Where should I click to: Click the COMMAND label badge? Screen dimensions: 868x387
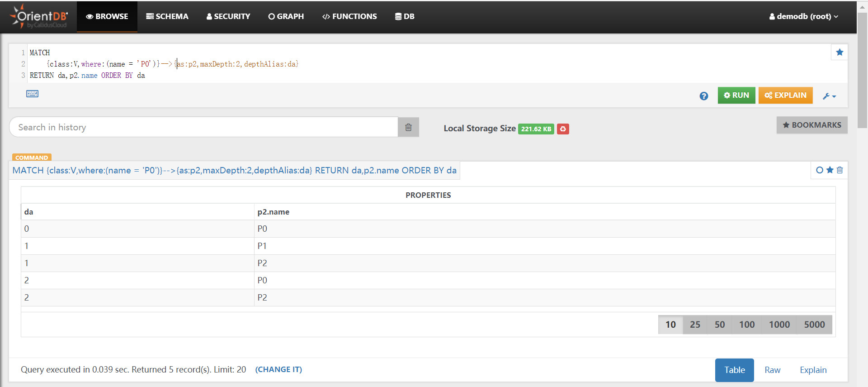point(32,158)
